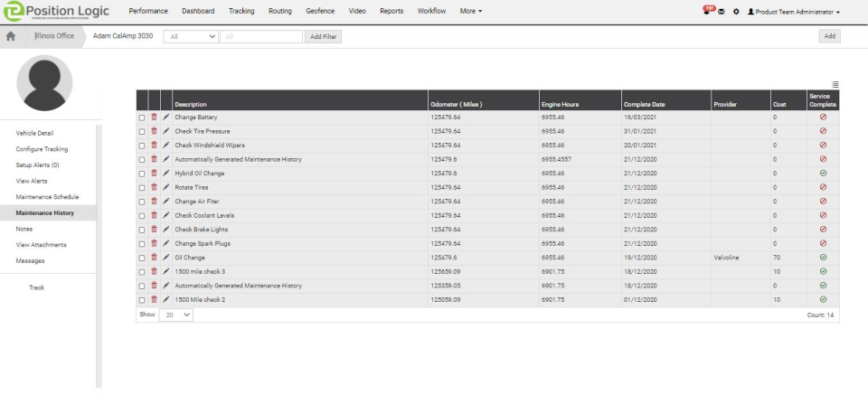Edit the 1500 Mile check 2 record
The width and height of the screenshot is (868, 395).
tap(166, 299)
